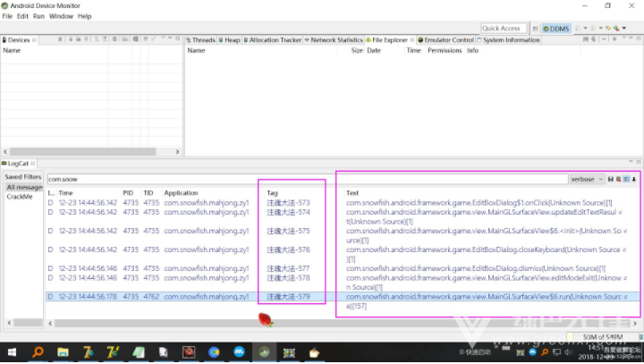Open the Devices panel view menu
The image size is (644, 364).
tap(163, 38)
